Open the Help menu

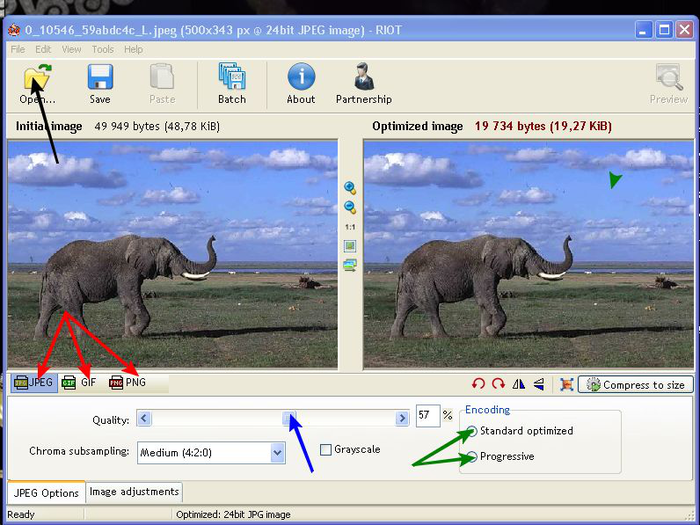133,49
